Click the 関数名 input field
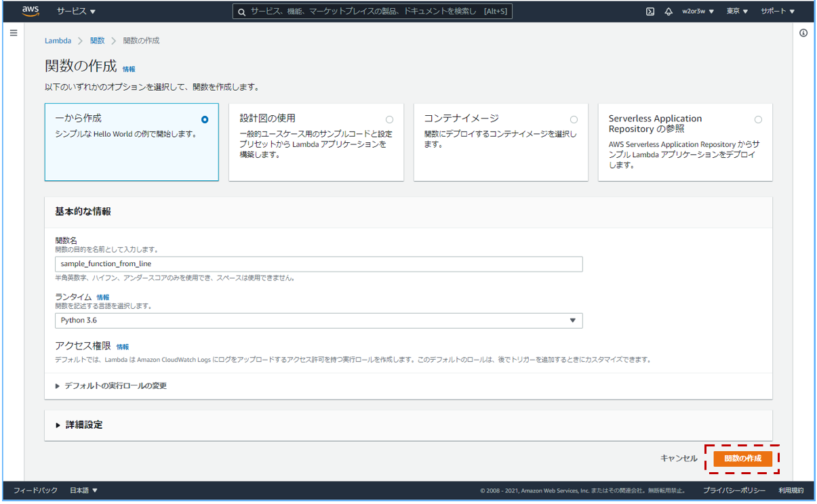This screenshot has width=817, height=504. [319, 264]
